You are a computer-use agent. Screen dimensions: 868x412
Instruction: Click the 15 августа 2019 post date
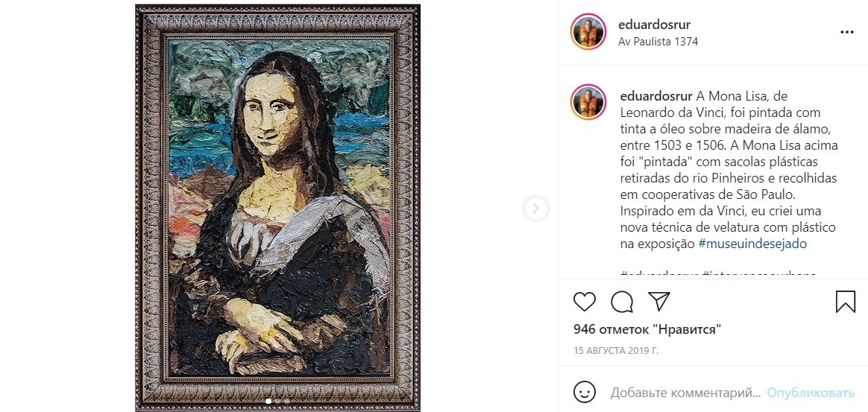(616, 350)
